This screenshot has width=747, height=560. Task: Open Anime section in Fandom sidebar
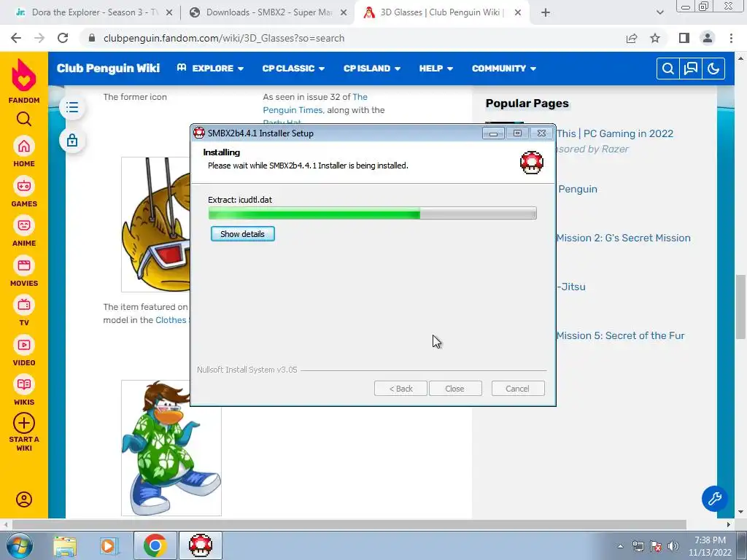pos(24,225)
